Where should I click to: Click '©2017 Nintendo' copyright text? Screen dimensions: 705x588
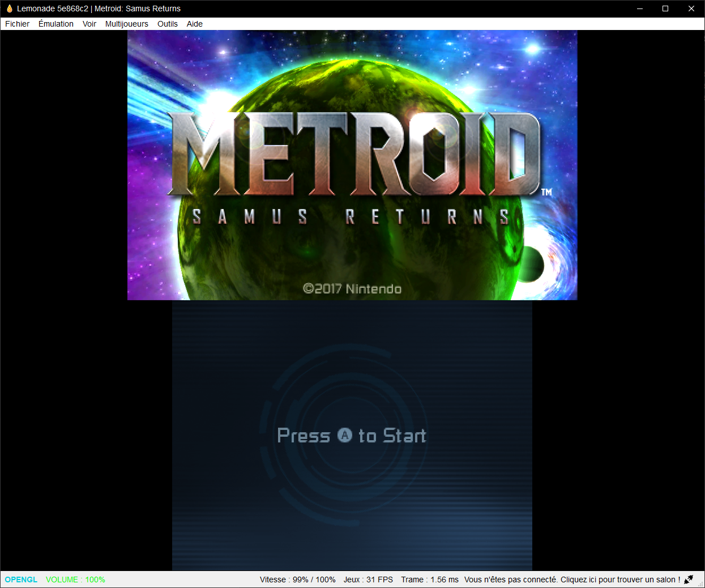pos(352,289)
